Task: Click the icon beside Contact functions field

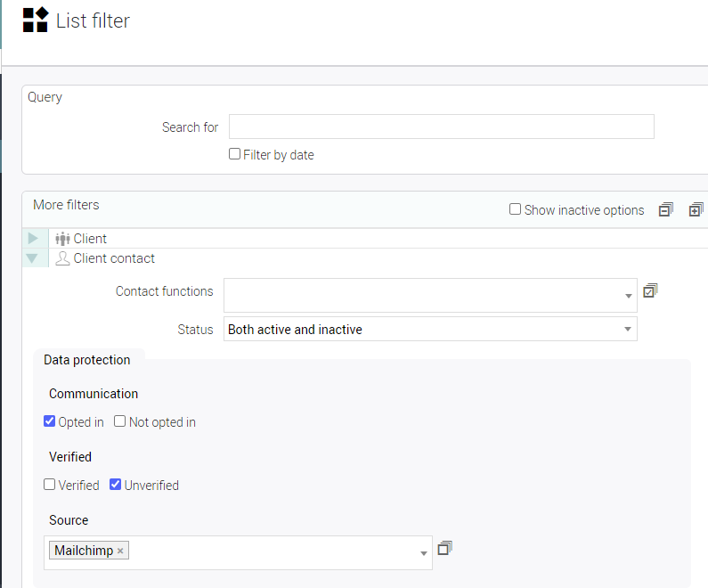Action: (650, 290)
